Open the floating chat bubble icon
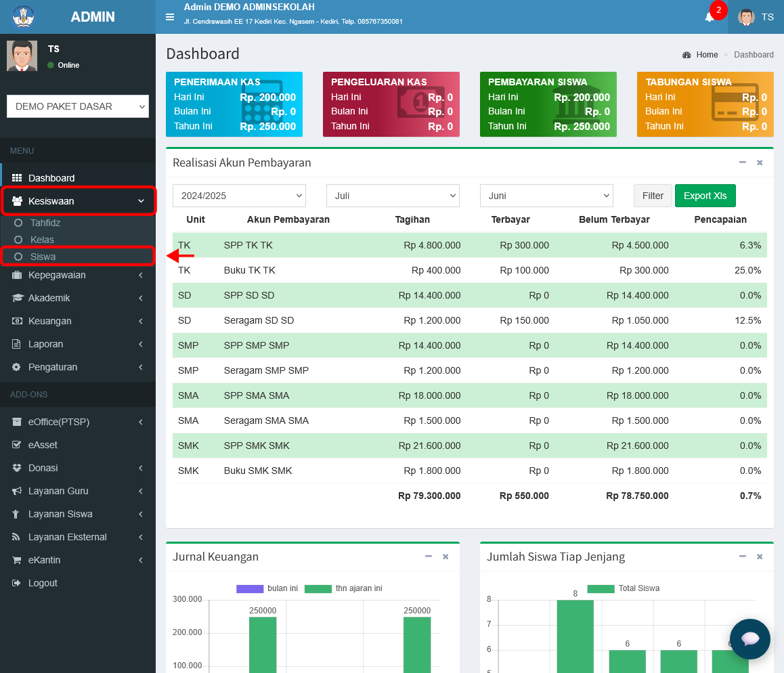784x673 pixels. [749, 638]
